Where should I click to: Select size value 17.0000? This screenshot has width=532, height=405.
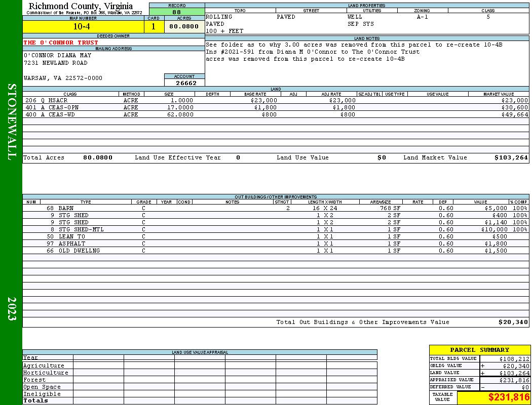(x=180, y=107)
